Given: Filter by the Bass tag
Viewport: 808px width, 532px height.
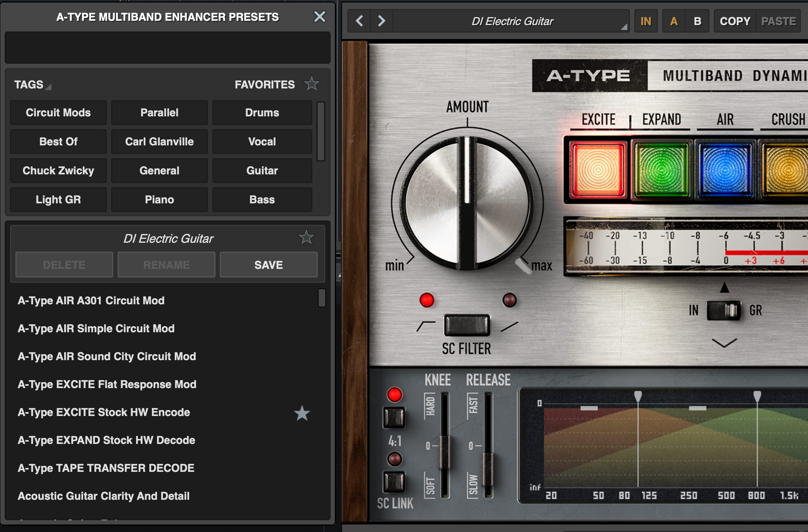Looking at the screenshot, I should coord(262,199).
